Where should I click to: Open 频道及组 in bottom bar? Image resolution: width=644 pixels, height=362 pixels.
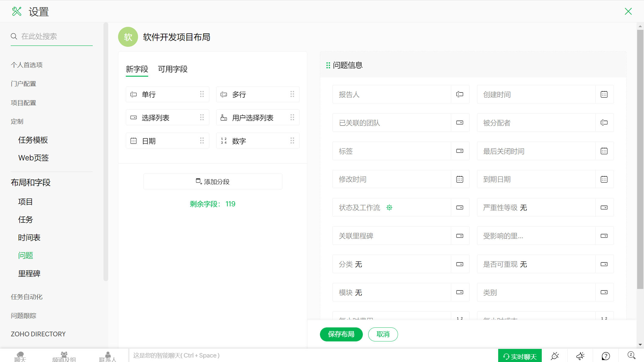click(64, 356)
